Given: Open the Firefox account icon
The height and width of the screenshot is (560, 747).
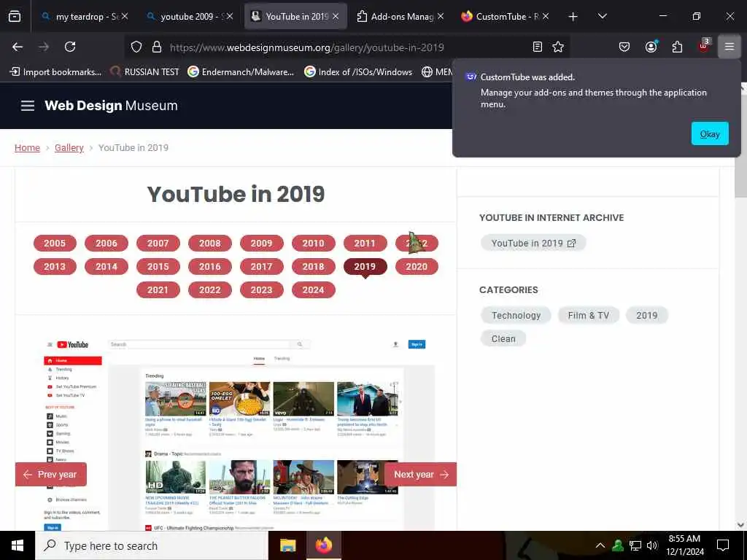Looking at the screenshot, I should [x=651, y=47].
